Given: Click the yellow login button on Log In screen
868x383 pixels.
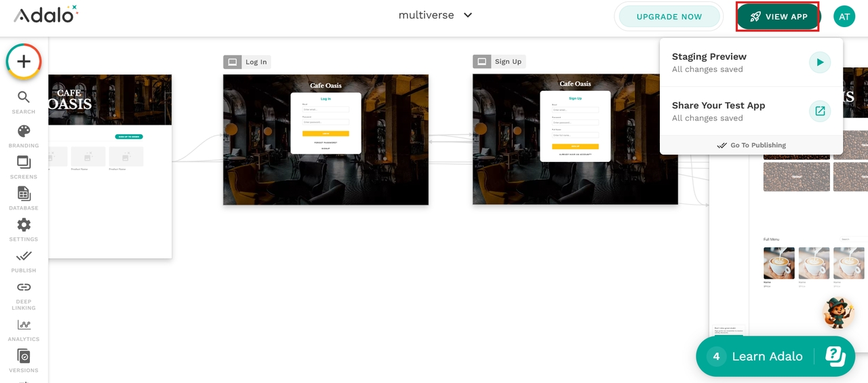Looking at the screenshot, I should [x=325, y=134].
